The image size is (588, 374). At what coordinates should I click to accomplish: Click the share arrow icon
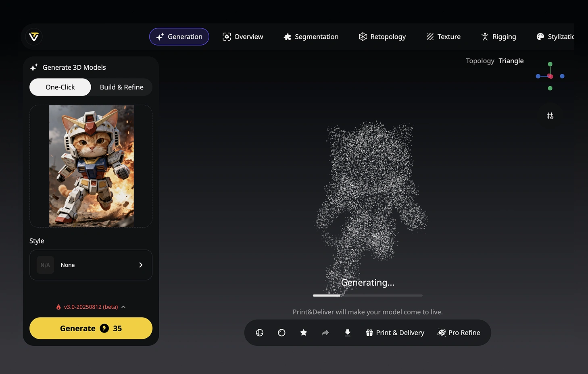[325, 332]
